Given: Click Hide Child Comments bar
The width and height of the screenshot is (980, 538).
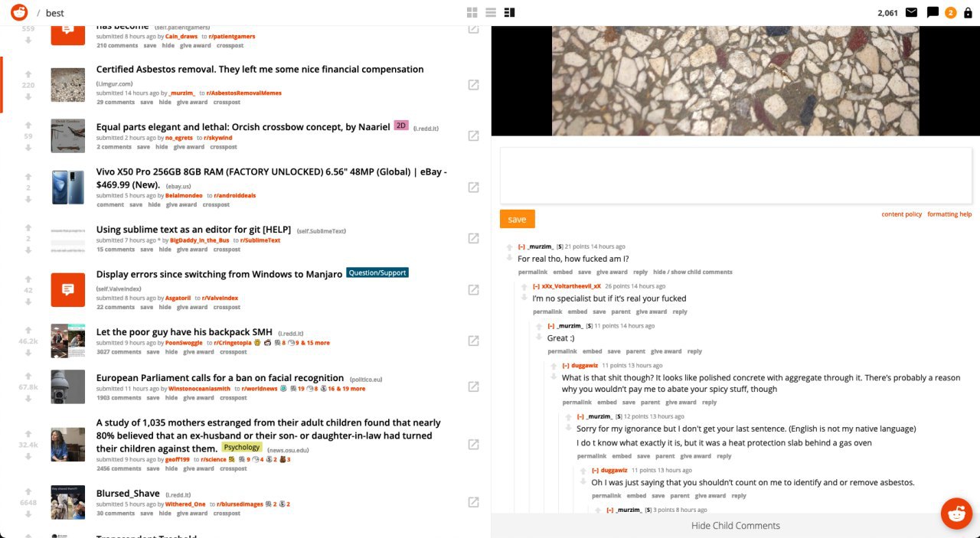Looking at the screenshot, I should coord(735,526).
